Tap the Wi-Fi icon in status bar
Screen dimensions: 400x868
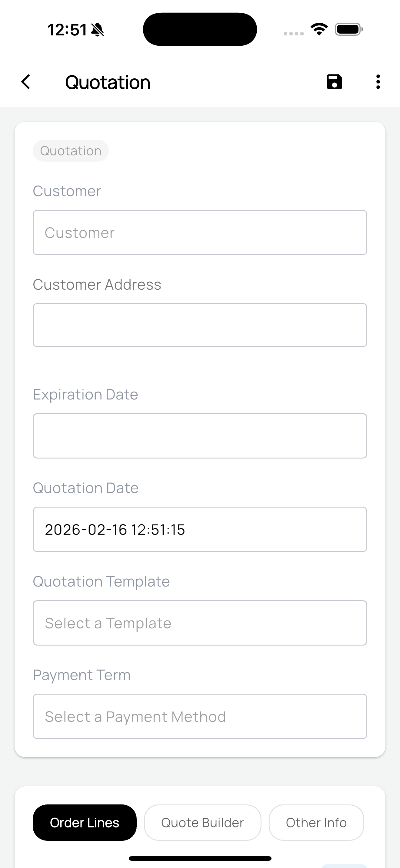click(319, 29)
